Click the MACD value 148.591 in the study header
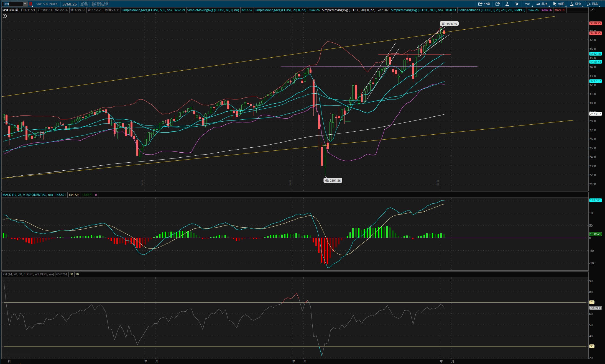Viewport: 605px width, 364px height. click(60, 195)
